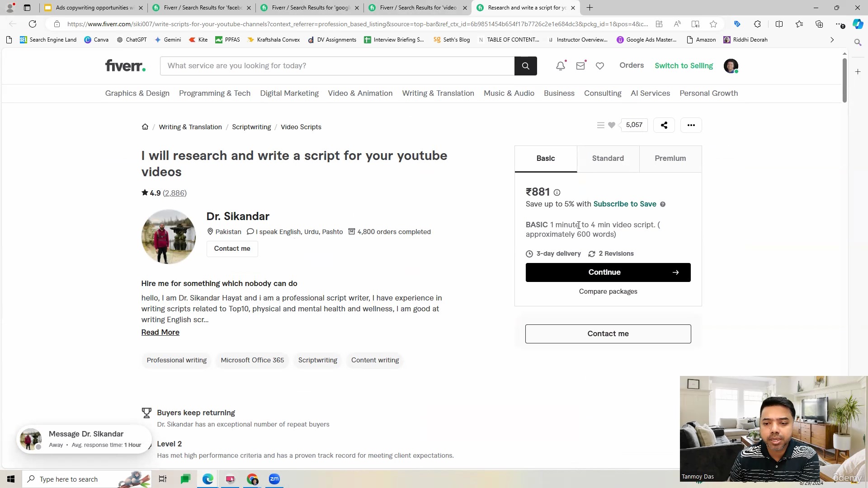Open Zoom app on taskbar
Screen dimensions: 868x488
(274, 479)
